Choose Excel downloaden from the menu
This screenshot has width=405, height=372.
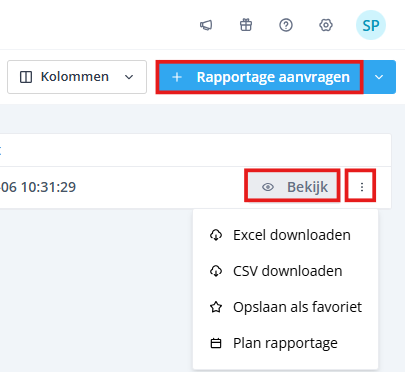pyautogui.click(x=285, y=235)
